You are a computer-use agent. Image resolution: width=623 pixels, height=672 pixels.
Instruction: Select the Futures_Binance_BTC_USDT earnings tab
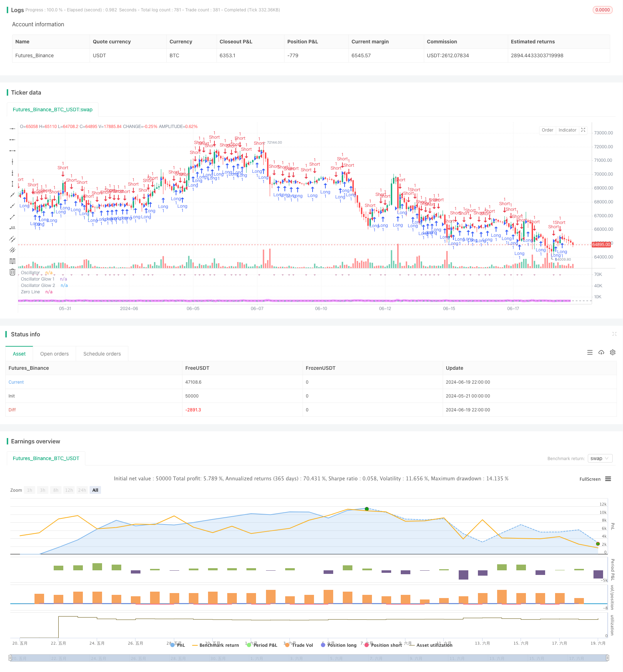(46, 458)
